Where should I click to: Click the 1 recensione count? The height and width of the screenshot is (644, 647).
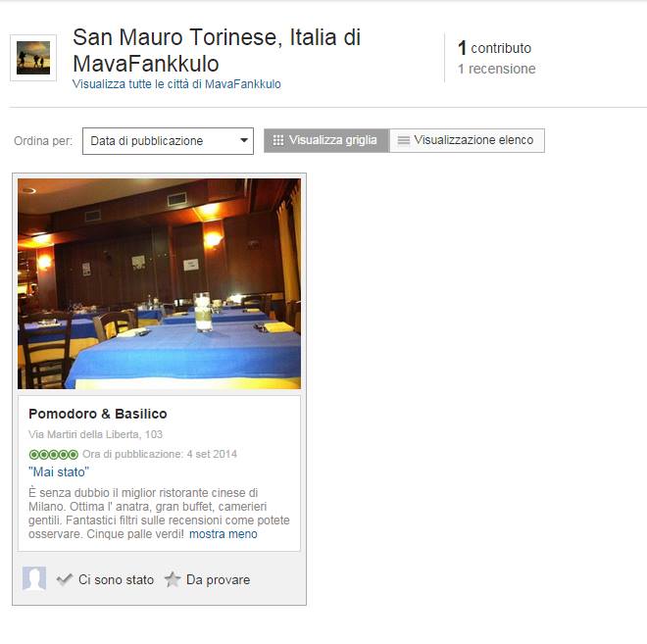[496, 69]
